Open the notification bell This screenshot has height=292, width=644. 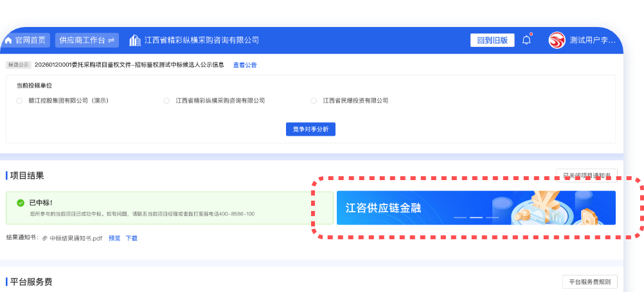[526, 40]
